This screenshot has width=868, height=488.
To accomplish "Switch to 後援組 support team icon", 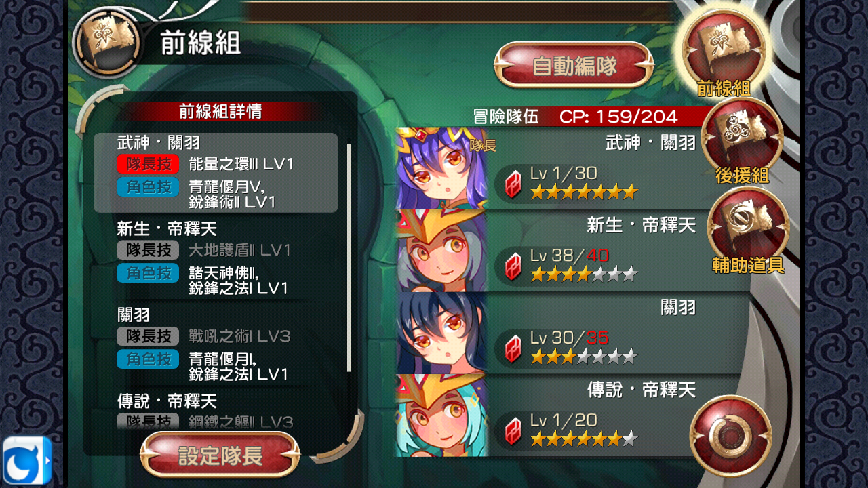I will pyautogui.click(x=742, y=136).
